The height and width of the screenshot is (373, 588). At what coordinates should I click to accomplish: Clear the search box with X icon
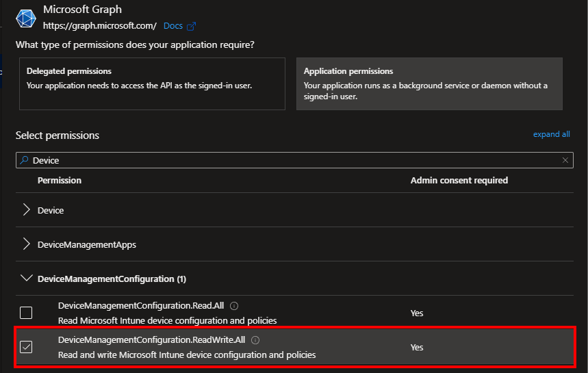(565, 160)
